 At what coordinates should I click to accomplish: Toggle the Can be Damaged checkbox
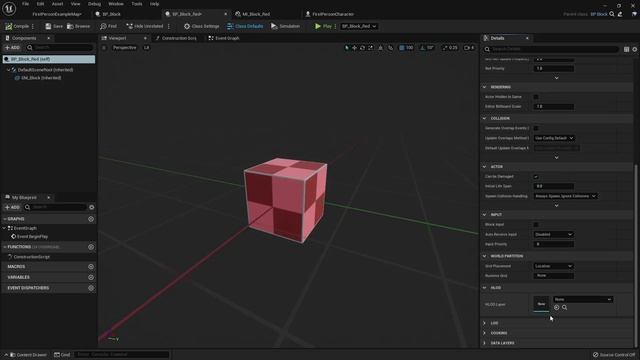coord(536,177)
